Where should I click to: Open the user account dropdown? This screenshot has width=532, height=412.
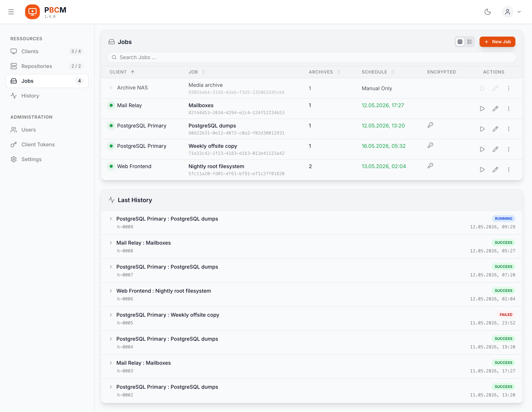[511, 12]
